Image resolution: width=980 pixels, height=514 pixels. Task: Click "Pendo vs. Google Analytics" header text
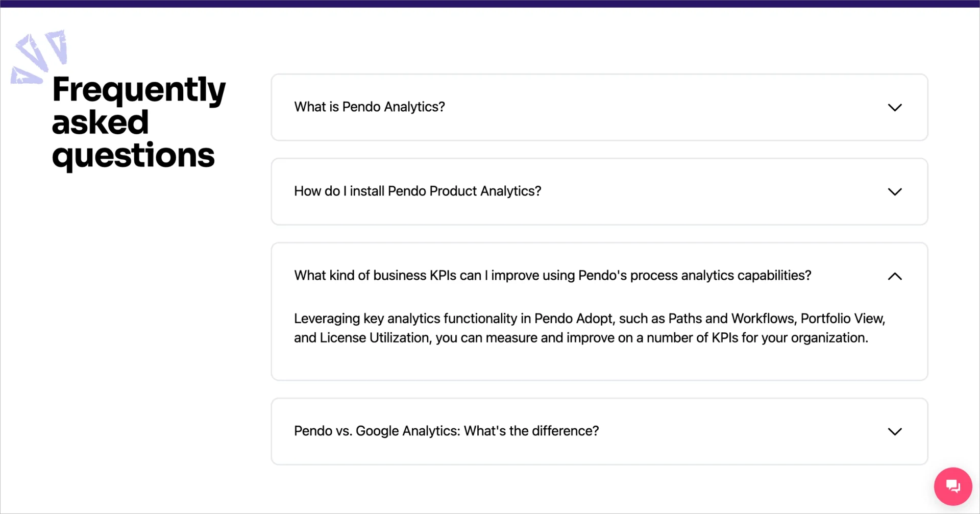[x=447, y=431]
